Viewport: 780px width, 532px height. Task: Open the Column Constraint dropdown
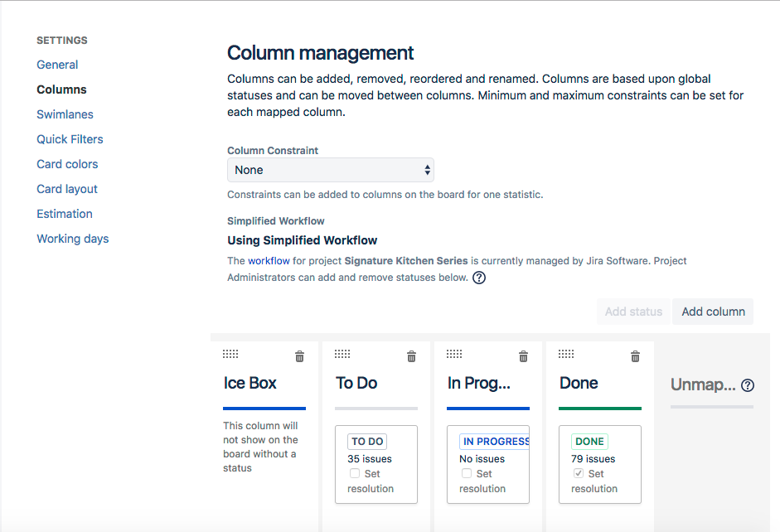click(330, 170)
